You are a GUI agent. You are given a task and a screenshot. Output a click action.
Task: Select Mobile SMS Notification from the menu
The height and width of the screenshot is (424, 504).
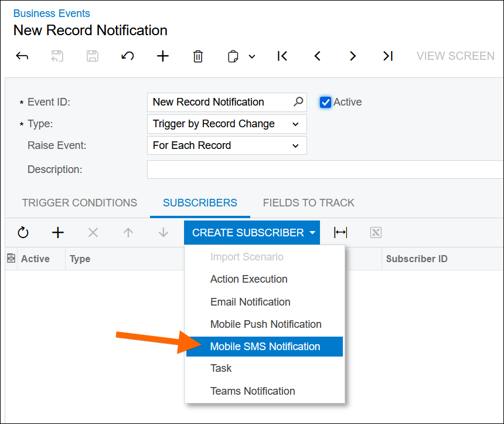pyautogui.click(x=264, y=346)
